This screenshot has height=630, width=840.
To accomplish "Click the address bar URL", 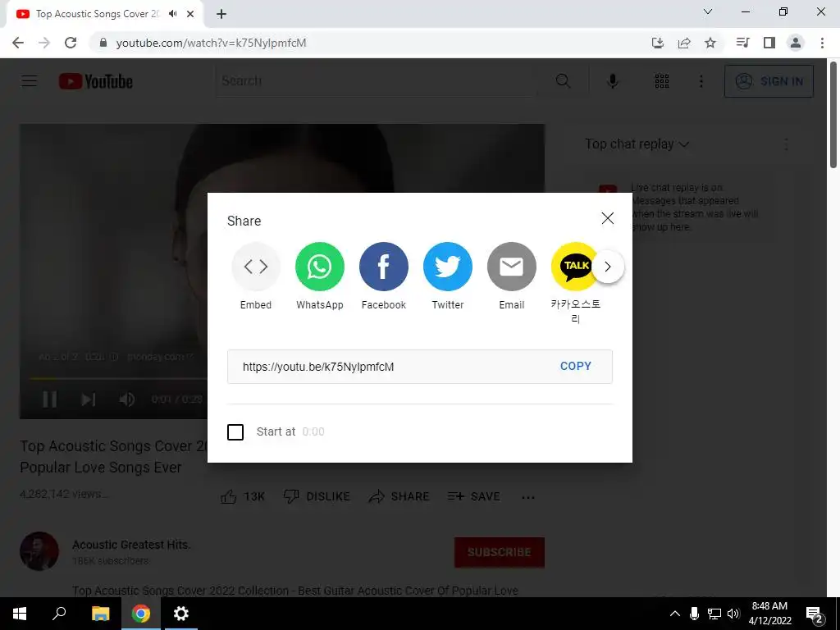I will click(x=211, y=43).
